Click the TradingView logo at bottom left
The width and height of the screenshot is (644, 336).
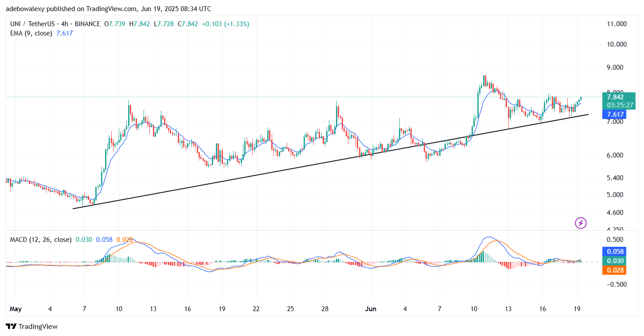click(x=31, y=327)
